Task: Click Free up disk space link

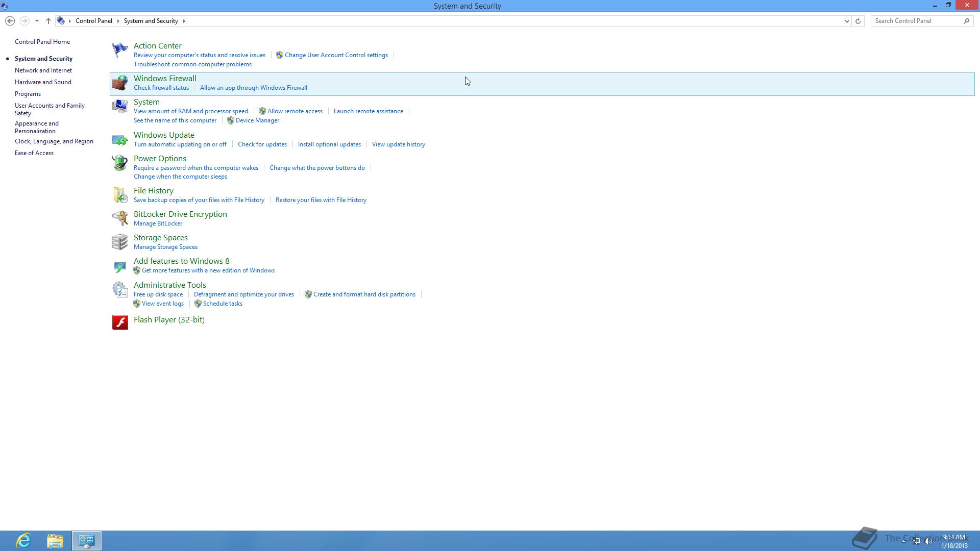Action: pos(158,294)
